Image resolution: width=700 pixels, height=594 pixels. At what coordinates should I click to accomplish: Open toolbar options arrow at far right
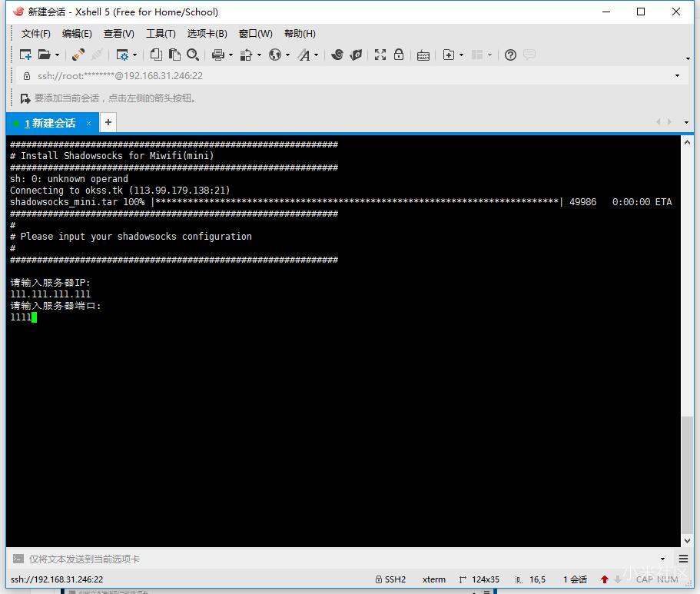pyautogui.click(x=688, y=58)
